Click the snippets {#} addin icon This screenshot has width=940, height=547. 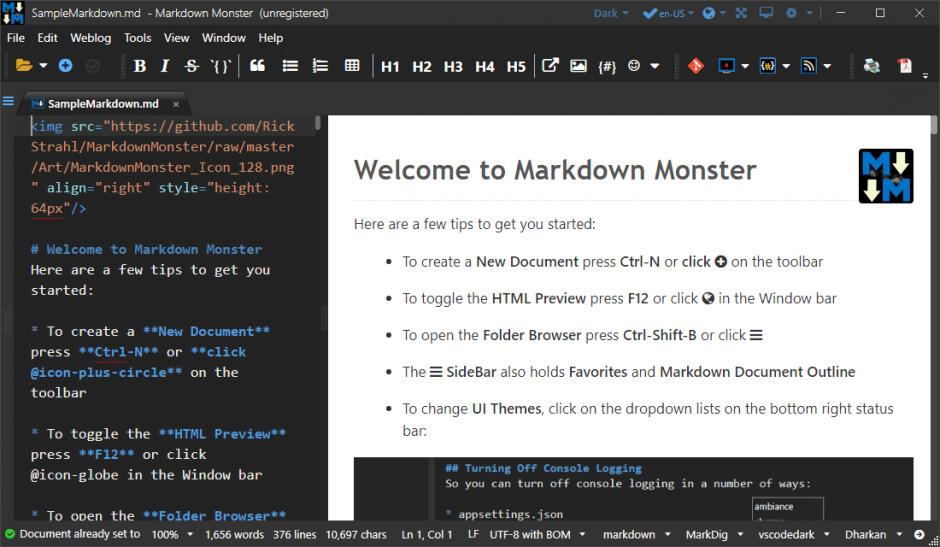(767, 65)
